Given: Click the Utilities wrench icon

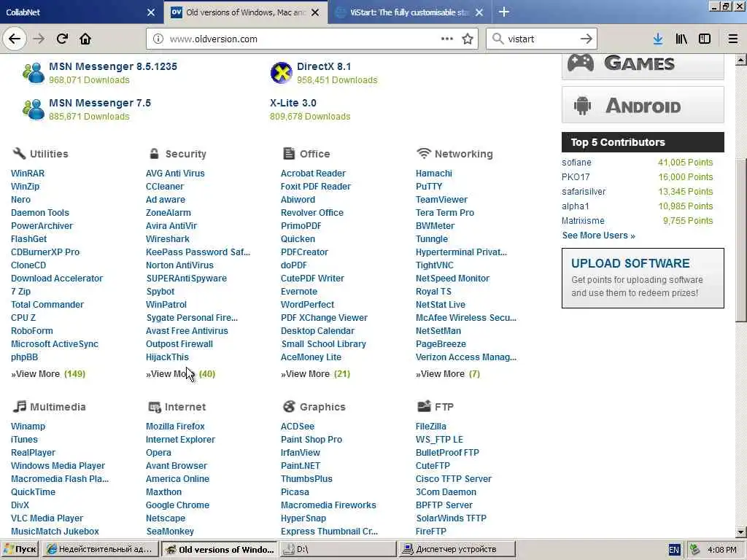Looking at the screenshot, I should point(19,153).
